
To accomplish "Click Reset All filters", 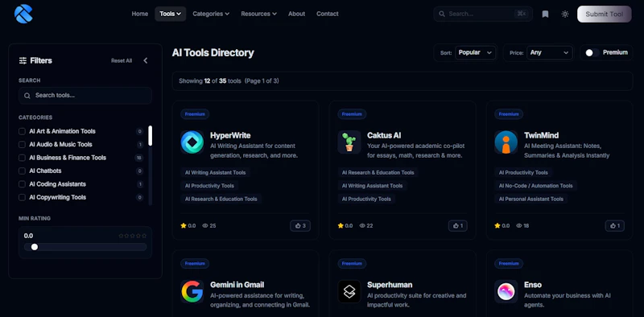I will 122,61.
